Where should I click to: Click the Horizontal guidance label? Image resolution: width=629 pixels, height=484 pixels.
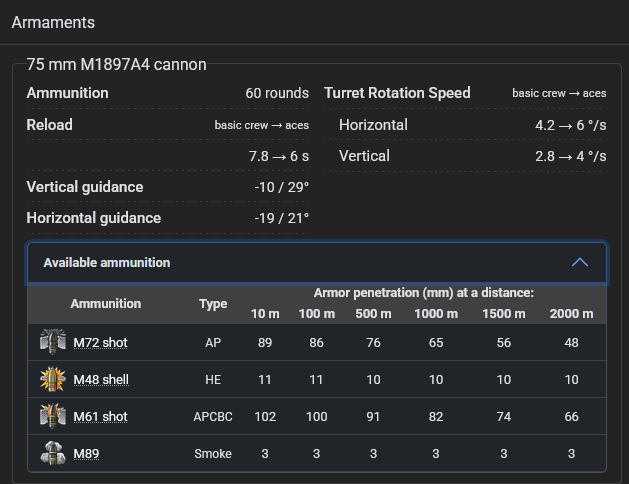93,218
